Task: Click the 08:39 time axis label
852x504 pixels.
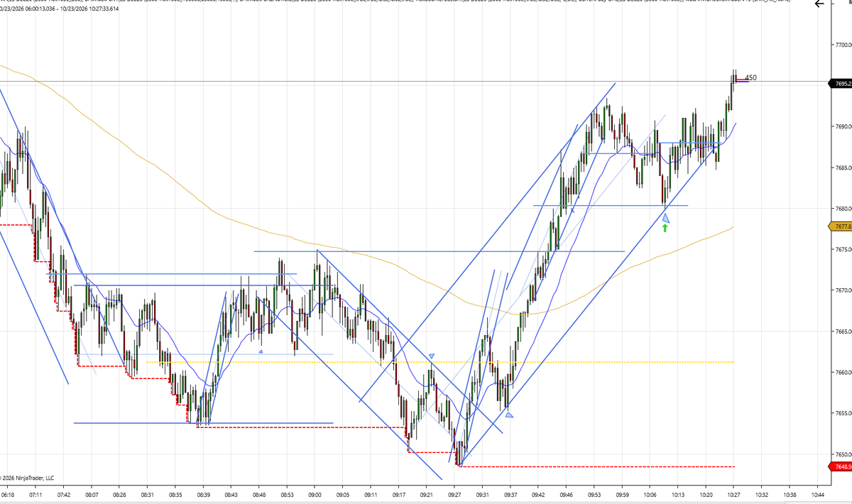Action: pyautogui.click(x=203, y=494)
